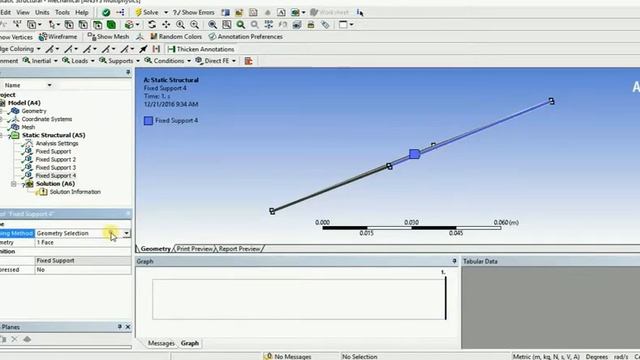This screenshot has height=360, width=640.
Task: Click the Fixed Support 4 blue legend swatch
Action: pyautogui.click(x=149, y=120)
